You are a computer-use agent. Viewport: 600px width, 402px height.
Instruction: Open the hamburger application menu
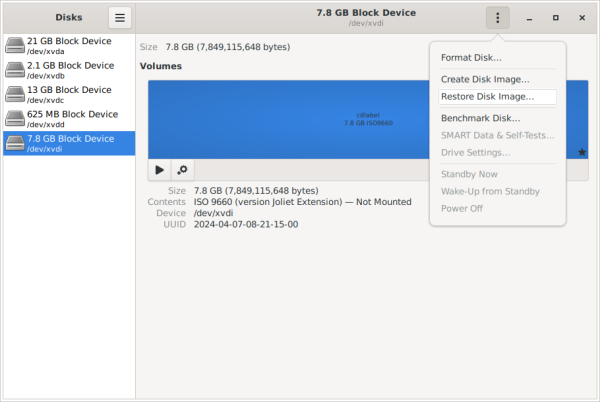point(120,17)
